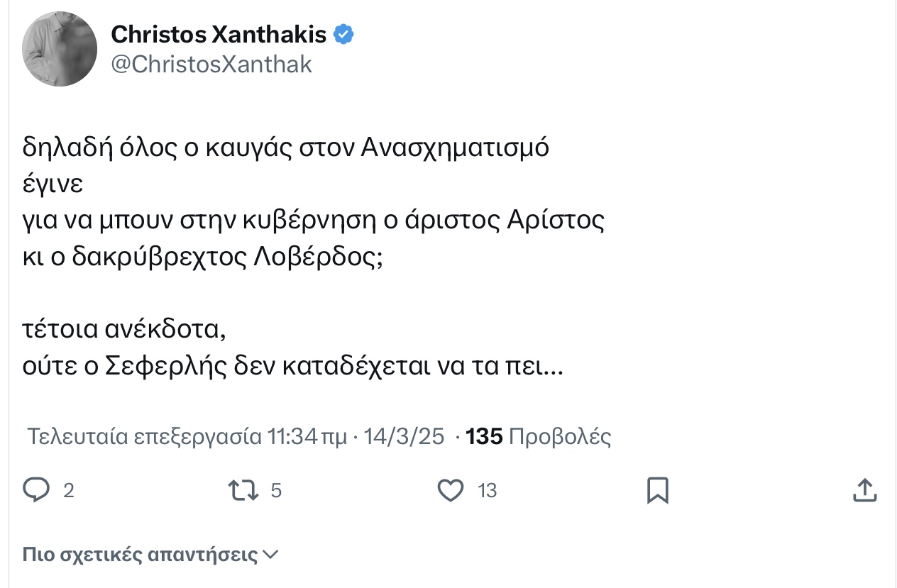The height and width of the screenshot is (588, 897).
Task: Click the likes count 13
Action: tap(488, 491)
